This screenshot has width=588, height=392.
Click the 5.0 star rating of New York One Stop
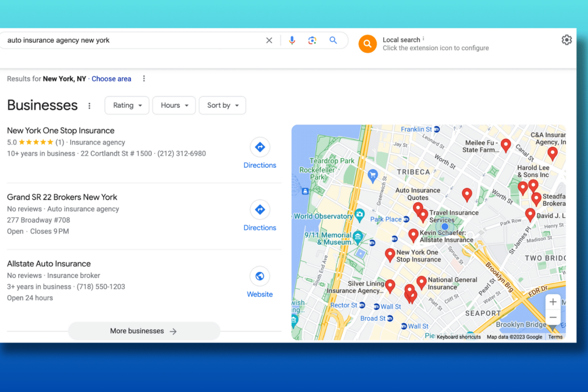pos(36,142)
